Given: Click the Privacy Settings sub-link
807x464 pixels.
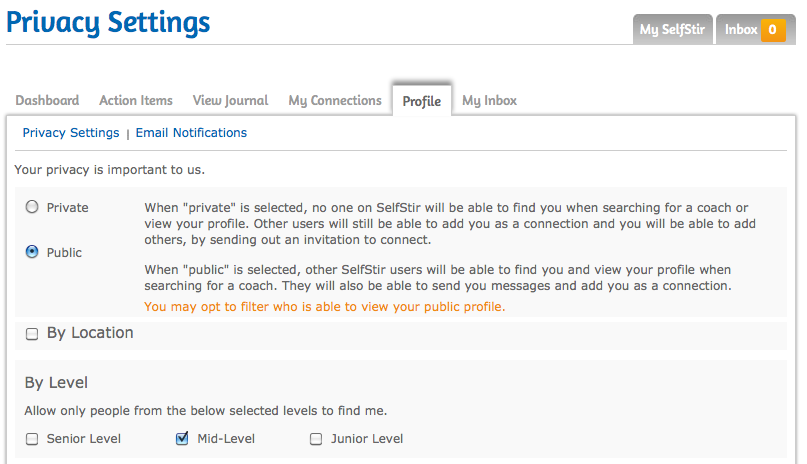Looking at the screenshot, I should [x=71, y=133].
